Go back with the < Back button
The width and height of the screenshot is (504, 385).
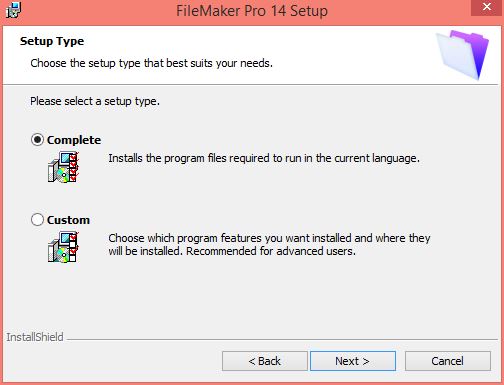click(265, 361)
